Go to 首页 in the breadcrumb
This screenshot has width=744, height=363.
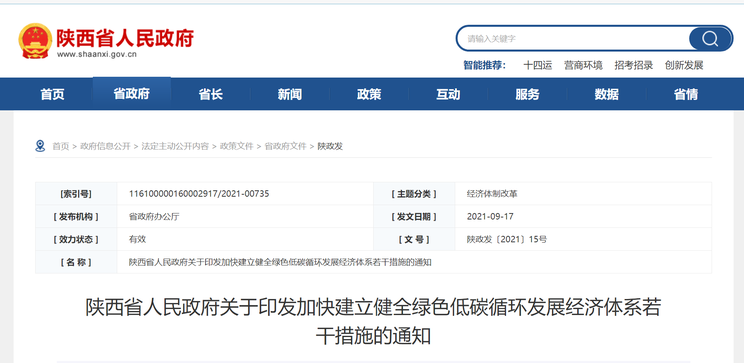[x=60, y=146]
